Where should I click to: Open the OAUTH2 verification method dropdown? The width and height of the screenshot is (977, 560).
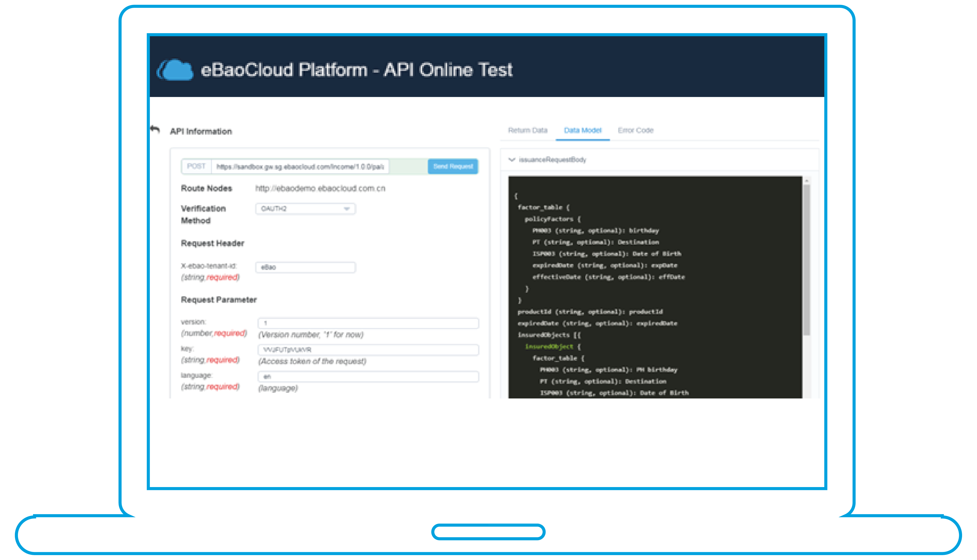306,209
